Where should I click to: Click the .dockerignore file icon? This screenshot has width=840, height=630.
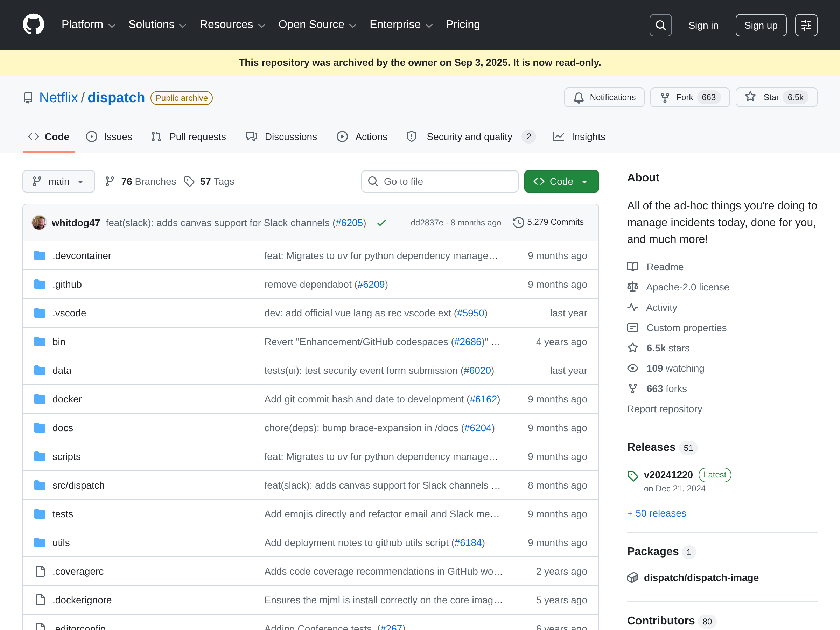click(40, 600)
